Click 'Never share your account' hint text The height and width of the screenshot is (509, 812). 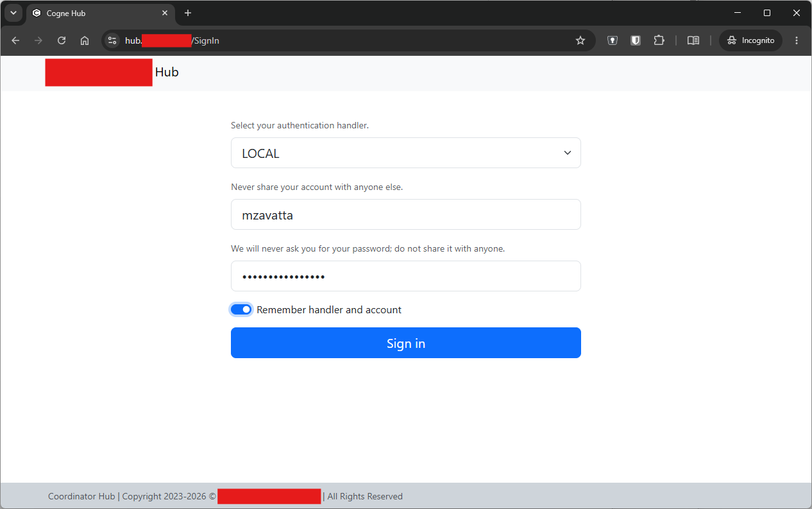tap(317, 187)
